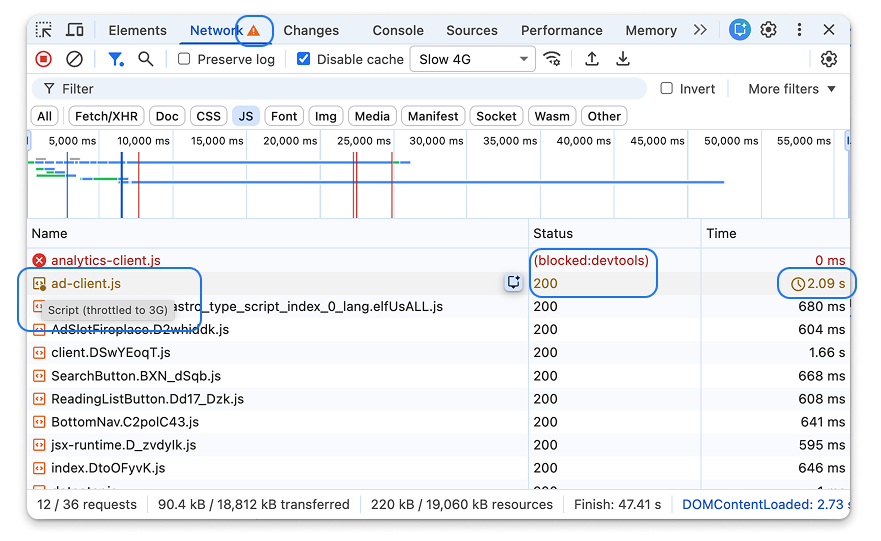
Task: Select the Fetch/XHR filter button
Action: pos(105,116)
